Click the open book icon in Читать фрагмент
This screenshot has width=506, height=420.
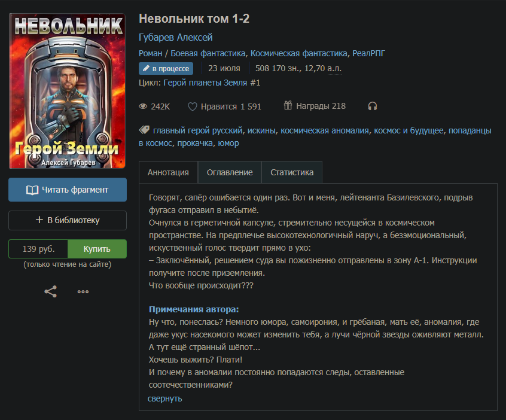click(x=32, y=190)
